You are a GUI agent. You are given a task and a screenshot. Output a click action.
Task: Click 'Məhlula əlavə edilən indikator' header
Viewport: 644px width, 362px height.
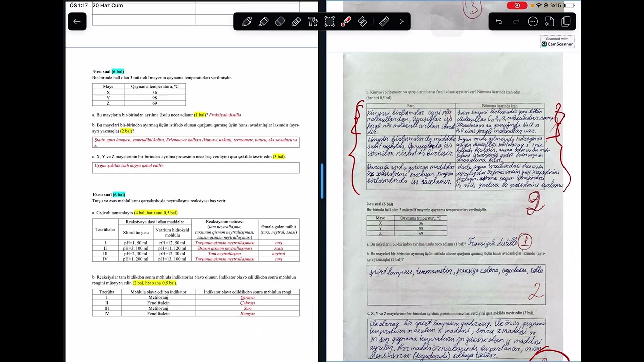pos(158,292)
